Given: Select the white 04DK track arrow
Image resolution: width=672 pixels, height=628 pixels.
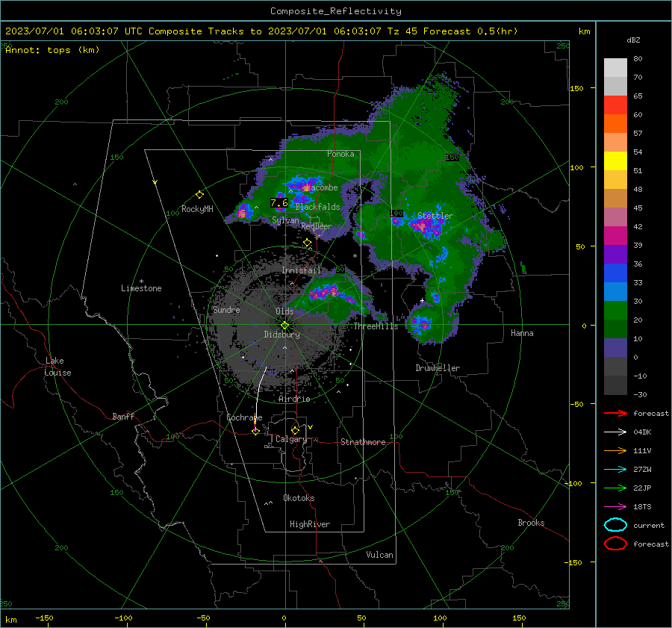Looking at the screenshot, I should [x=615, y=432].
